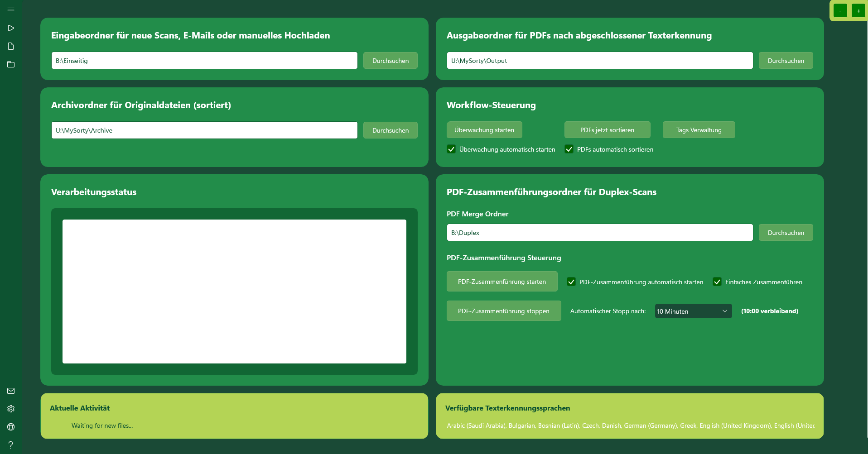Uncheck 'PDFs automatisch sortieren'
Viewport: 868px width, 454px height.
(x=569, y=149)
